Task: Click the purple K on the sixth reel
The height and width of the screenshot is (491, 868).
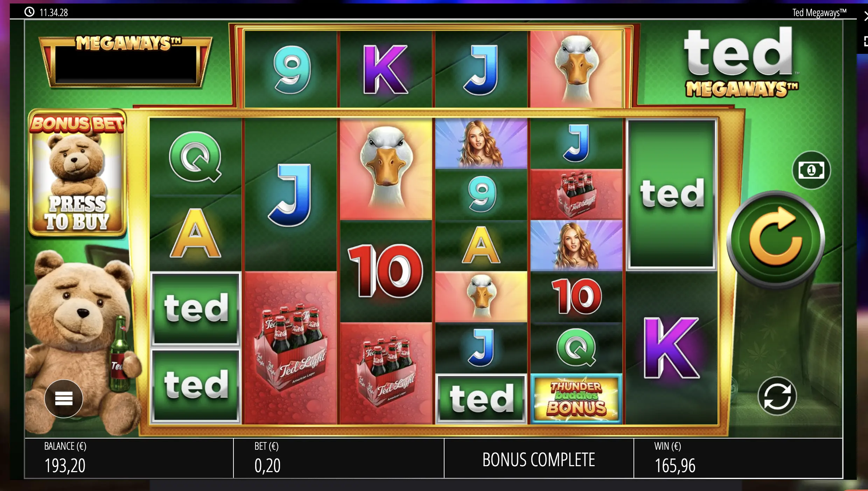Action: click(x=671, y=348)
